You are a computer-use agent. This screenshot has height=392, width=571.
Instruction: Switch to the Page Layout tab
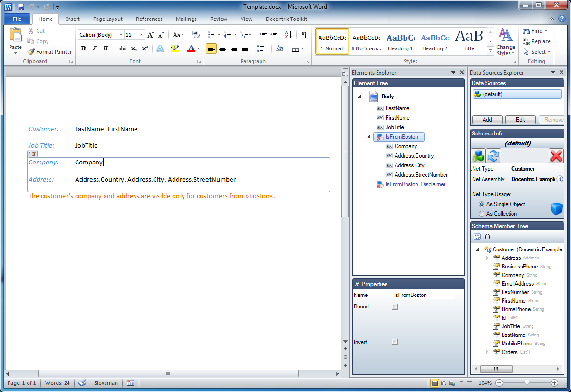coord(108,19)
